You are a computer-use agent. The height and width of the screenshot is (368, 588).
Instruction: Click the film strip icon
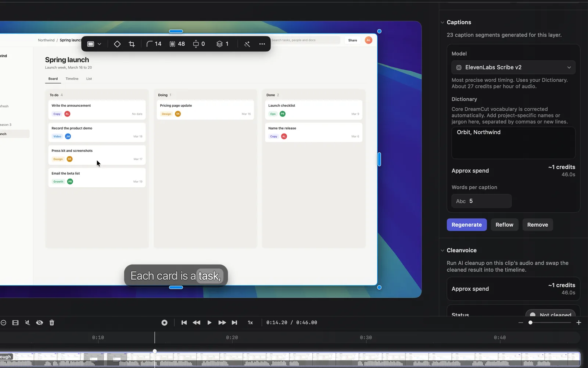[x=15, y=323]
